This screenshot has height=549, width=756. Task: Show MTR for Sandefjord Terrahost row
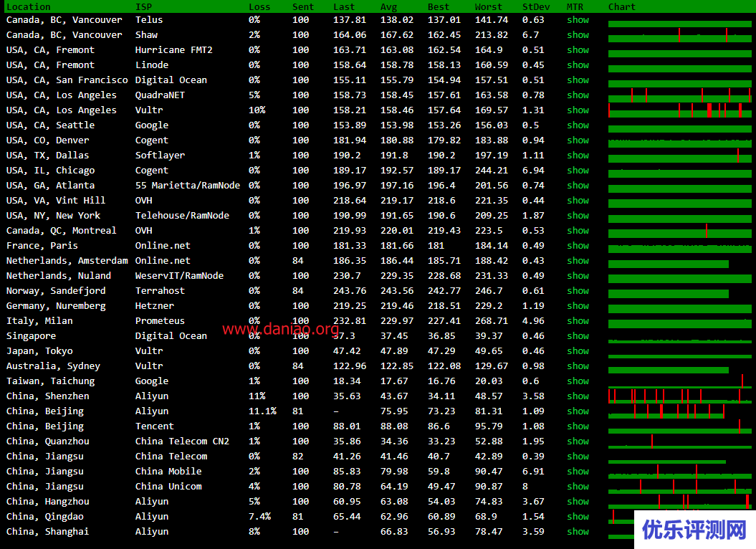578,290
